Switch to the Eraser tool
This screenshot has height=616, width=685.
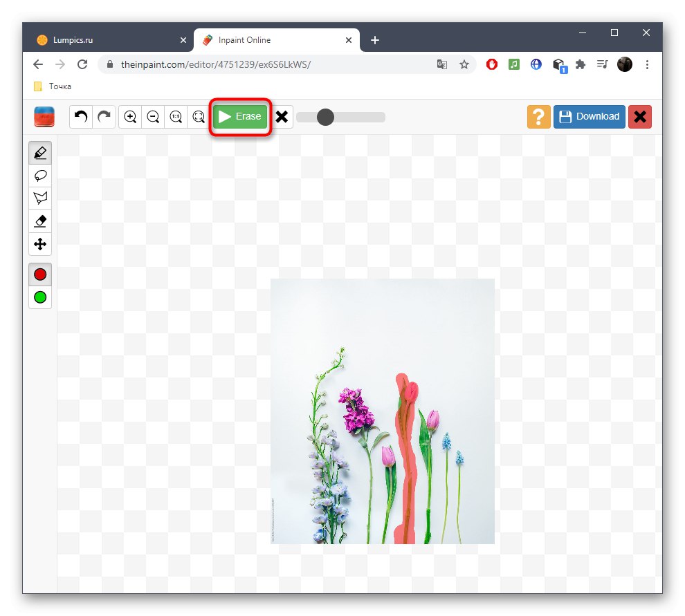pos(39,221)
